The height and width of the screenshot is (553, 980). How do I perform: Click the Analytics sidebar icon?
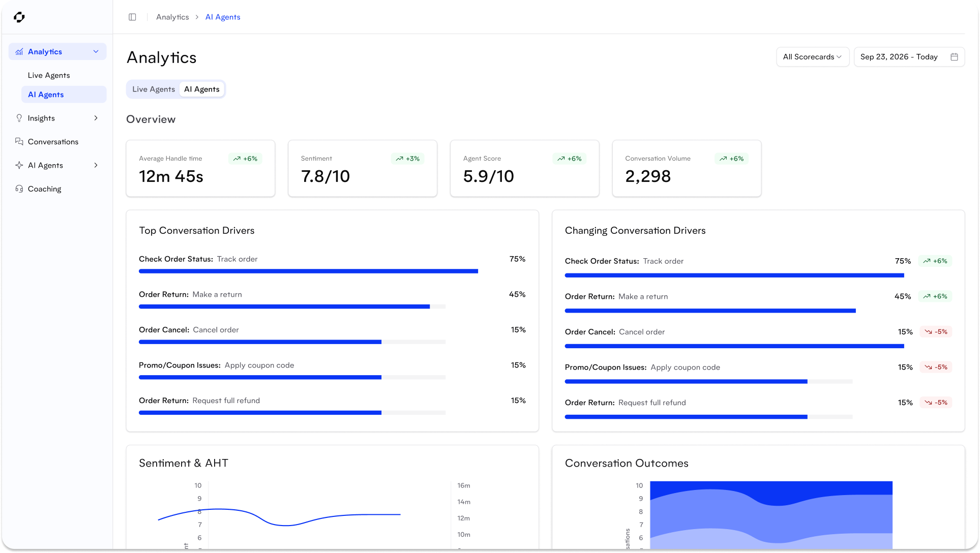[19, 51]
